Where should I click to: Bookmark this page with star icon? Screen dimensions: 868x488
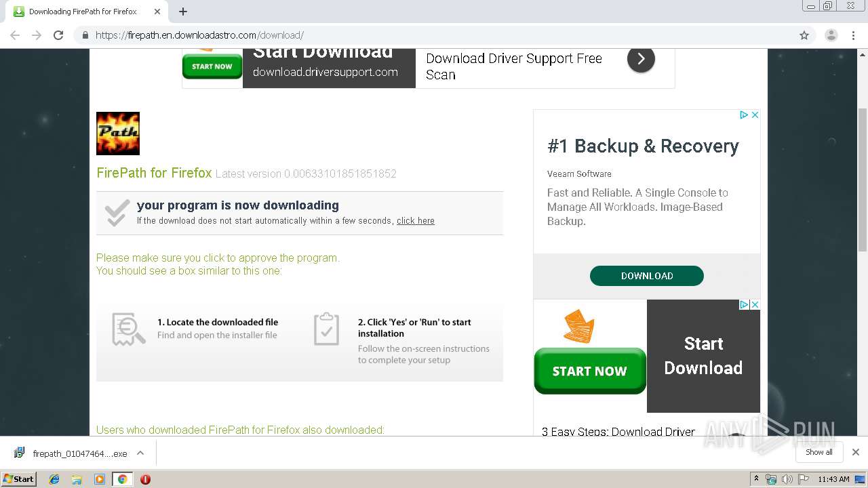pos(804,35)
